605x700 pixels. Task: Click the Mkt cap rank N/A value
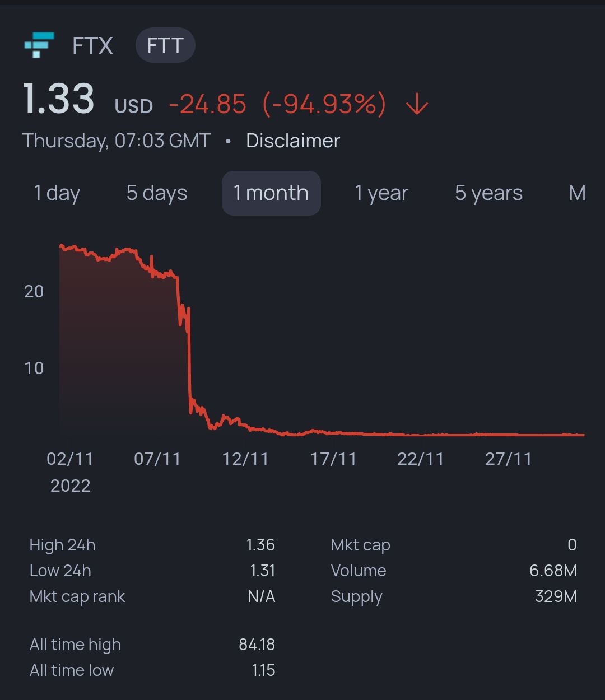(x=261, y=596)
